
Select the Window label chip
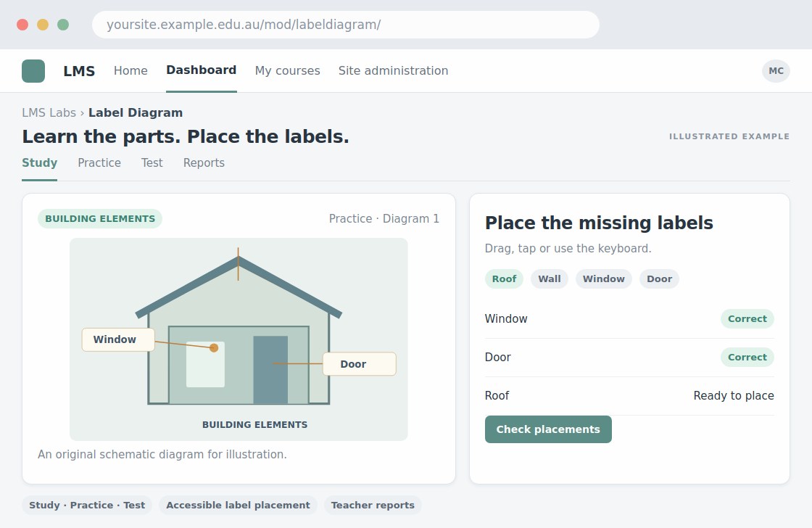604,279
